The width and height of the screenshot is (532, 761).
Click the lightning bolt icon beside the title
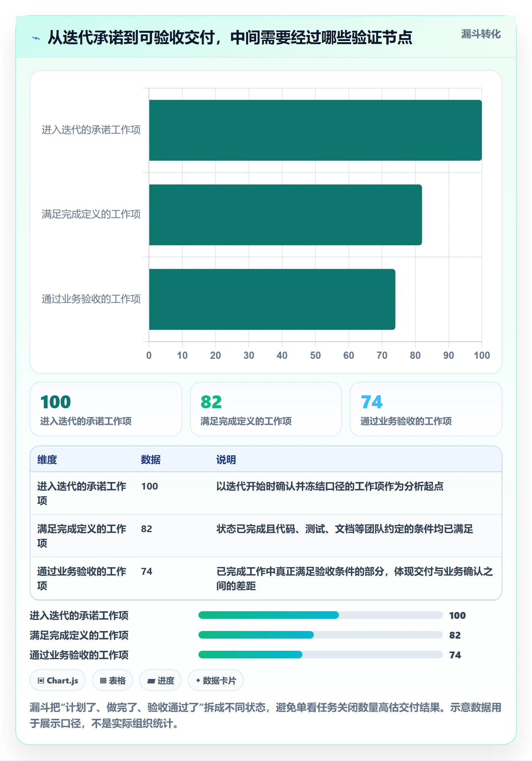[36, 38]
